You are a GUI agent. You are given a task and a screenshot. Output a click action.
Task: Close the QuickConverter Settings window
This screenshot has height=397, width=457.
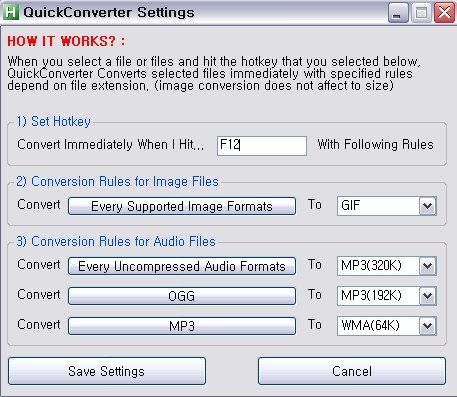click(444, 13)
